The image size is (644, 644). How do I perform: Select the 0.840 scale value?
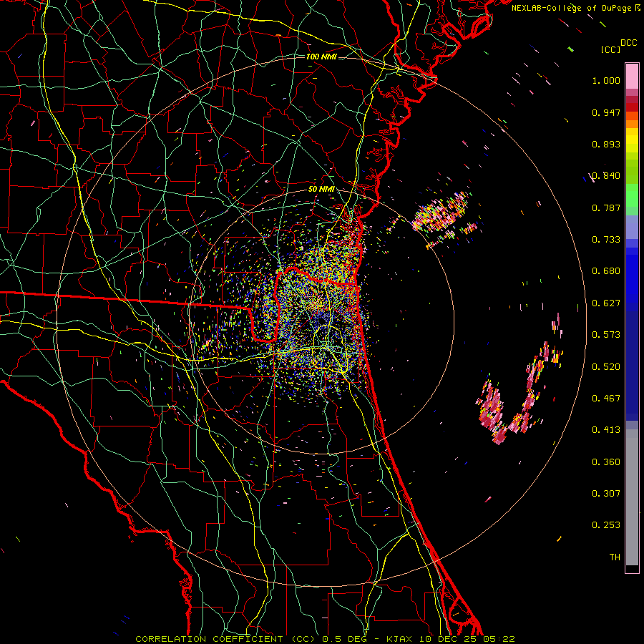606,176
